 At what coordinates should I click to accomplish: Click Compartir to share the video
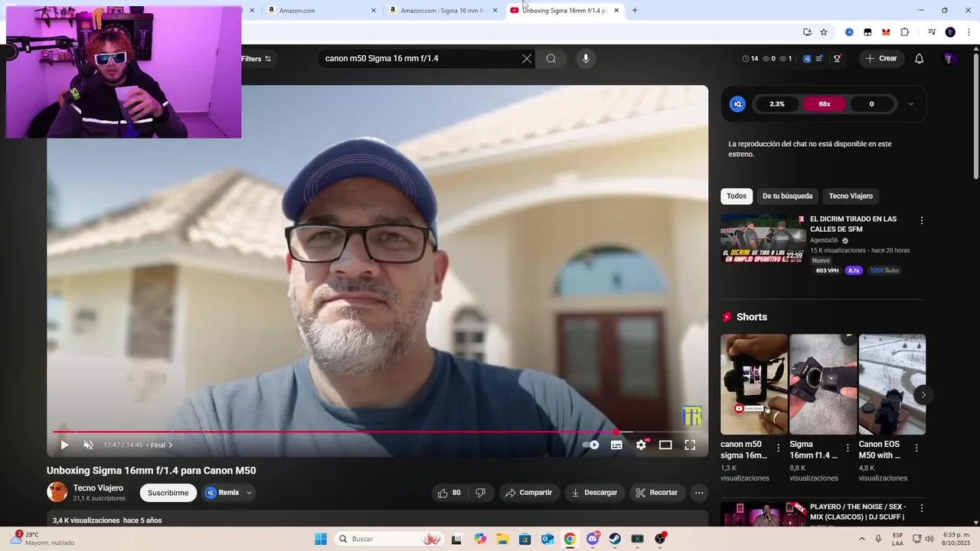point(528,493)
